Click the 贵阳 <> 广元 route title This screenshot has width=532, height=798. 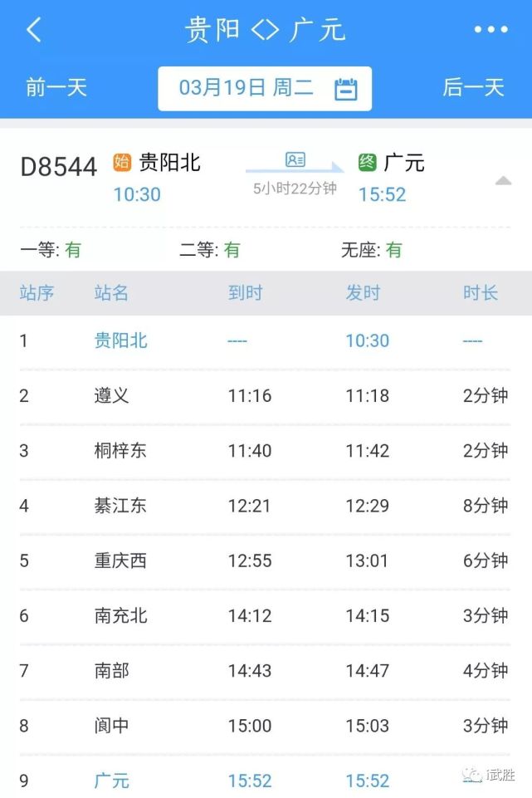tap(266, 29)
